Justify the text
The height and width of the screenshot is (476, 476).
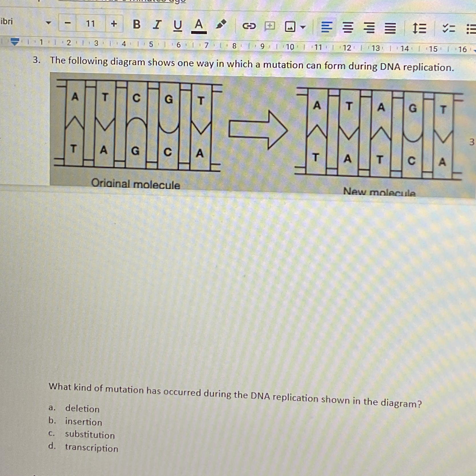pyautogui.click(x=390, y=28)
